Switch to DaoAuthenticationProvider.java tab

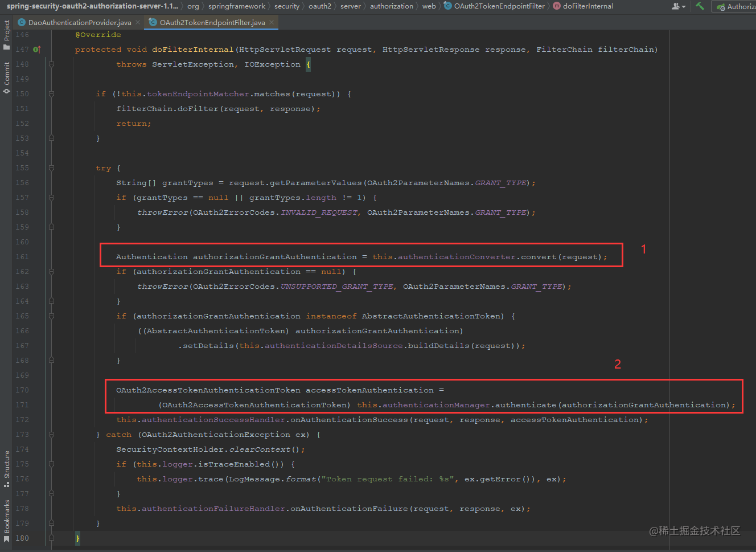point(80,22)
